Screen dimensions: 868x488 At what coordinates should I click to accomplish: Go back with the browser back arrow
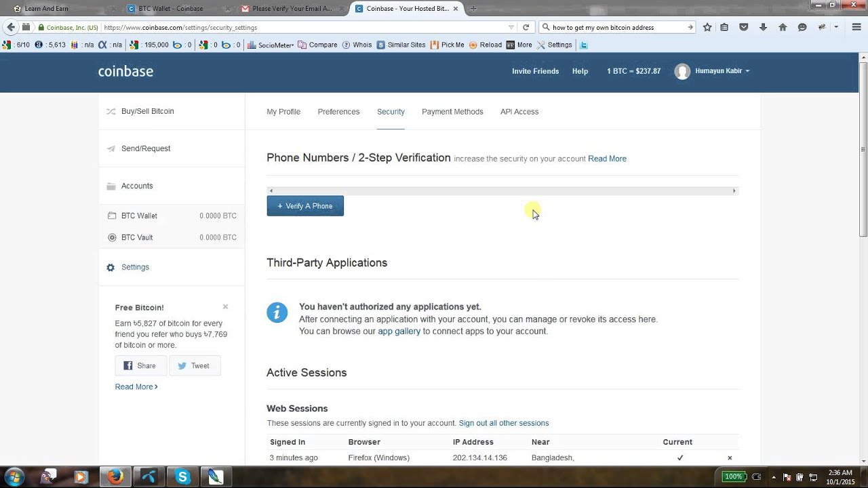coord(10,27)
